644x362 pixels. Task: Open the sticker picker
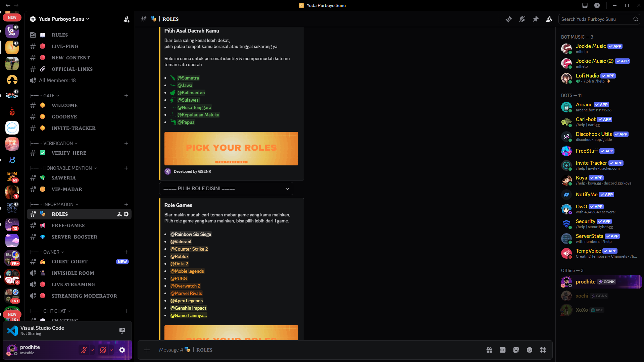point(516,350)
